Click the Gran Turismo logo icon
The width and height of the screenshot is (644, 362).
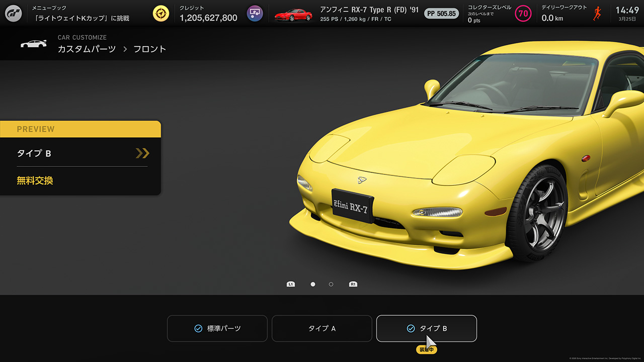[x=14, y=13]
